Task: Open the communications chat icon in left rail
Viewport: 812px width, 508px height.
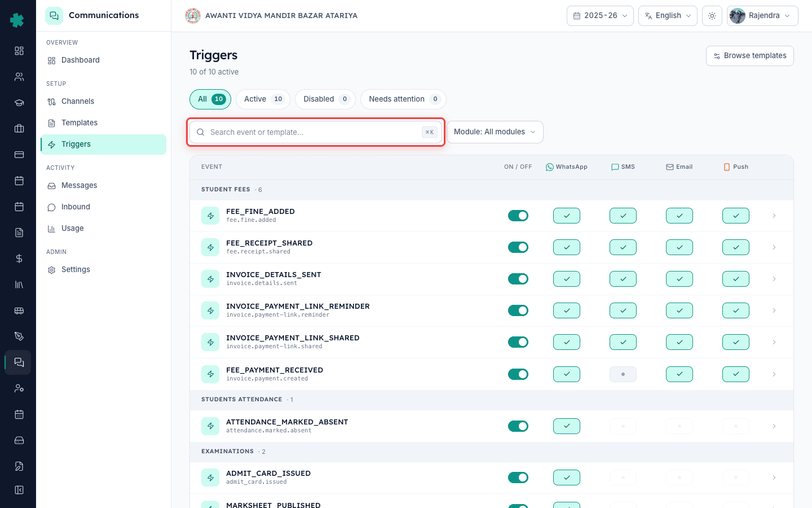Action: (19, 362)
